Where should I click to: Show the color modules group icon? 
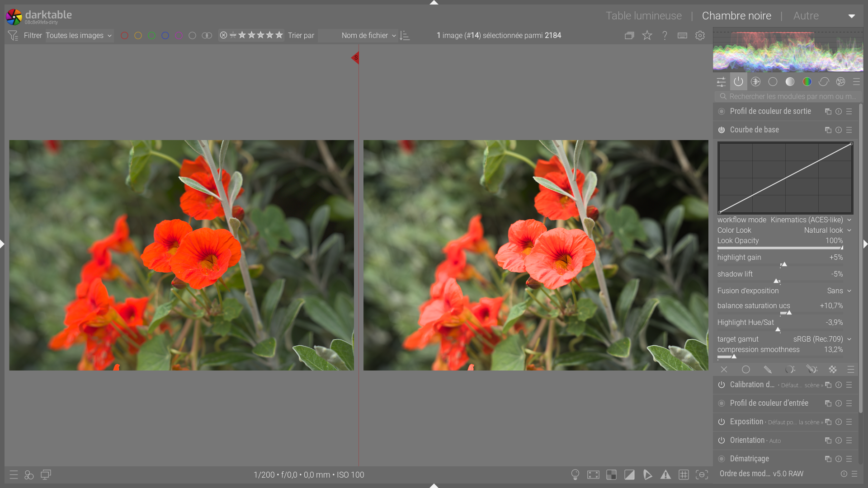(x=807, y=82)
